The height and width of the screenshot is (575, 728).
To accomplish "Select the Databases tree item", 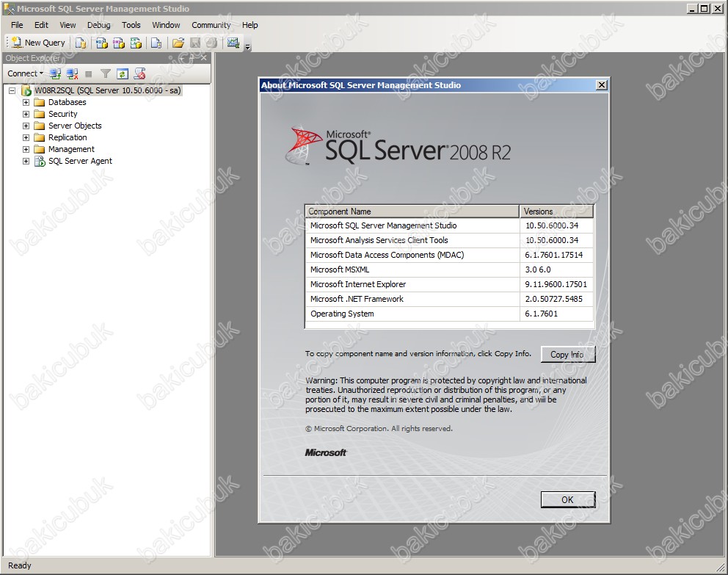I will [x=67, y=102].
